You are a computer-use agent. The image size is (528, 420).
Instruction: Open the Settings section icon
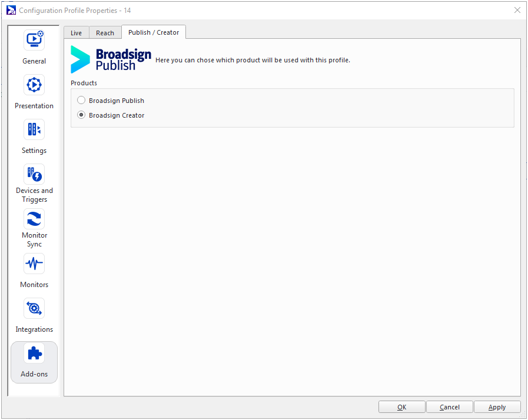tap(34, 129)
